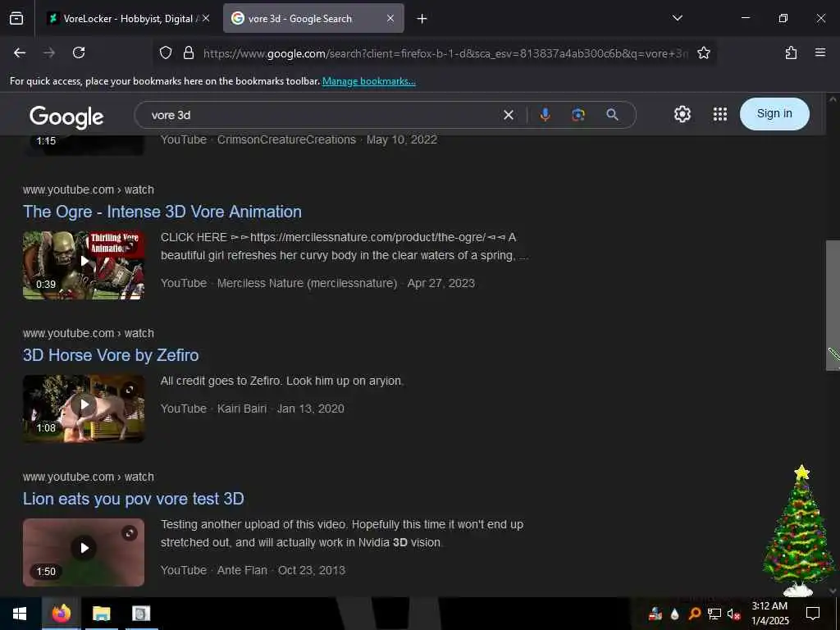
Task: Click the URL address bar
Action: (445, 53)
